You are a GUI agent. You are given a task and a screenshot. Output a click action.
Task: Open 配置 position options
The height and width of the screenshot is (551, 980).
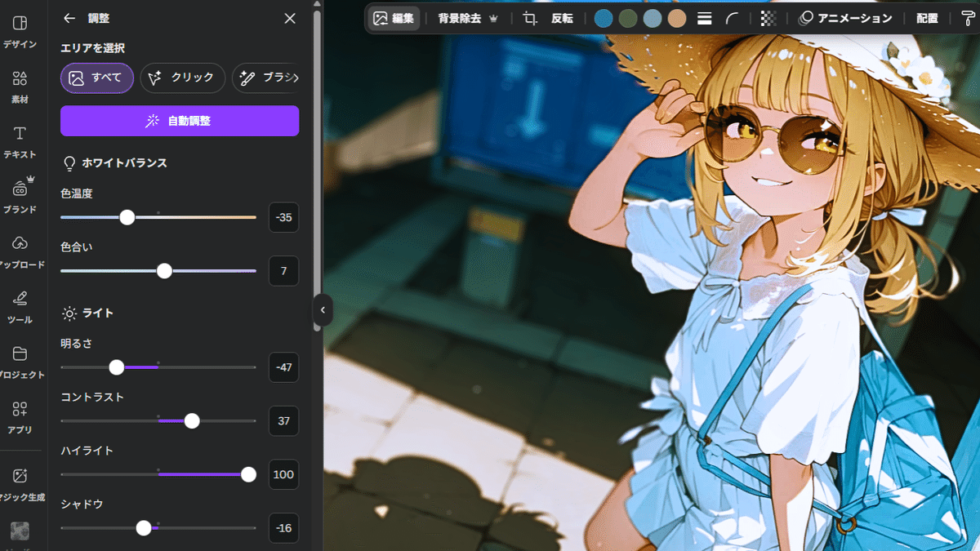927,18
